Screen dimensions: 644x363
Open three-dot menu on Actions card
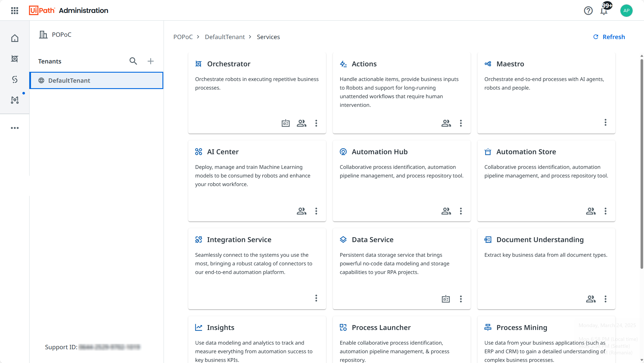pyautogui.click(x=461, y=123)
